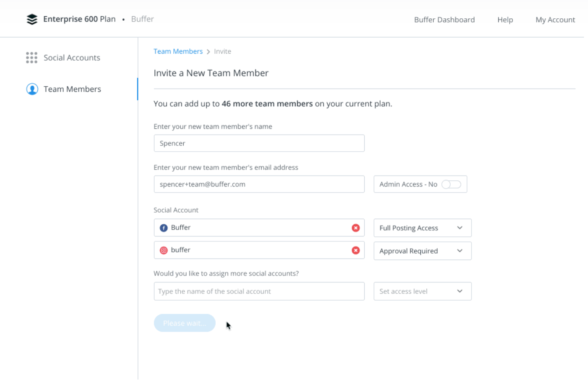Screen dimensions: 588x382
Task: Toggle the Admin Access switch on
Action: [x=451, y=184]
